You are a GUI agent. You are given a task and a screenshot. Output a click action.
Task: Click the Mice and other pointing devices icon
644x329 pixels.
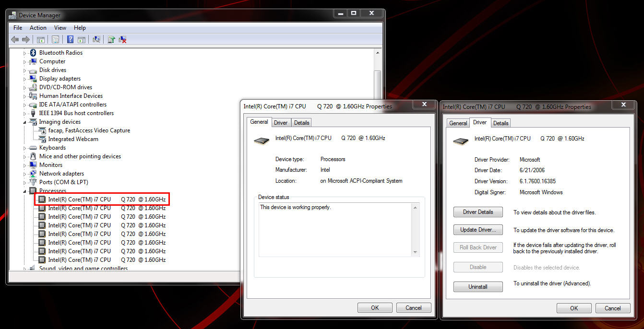pos(33,156)
